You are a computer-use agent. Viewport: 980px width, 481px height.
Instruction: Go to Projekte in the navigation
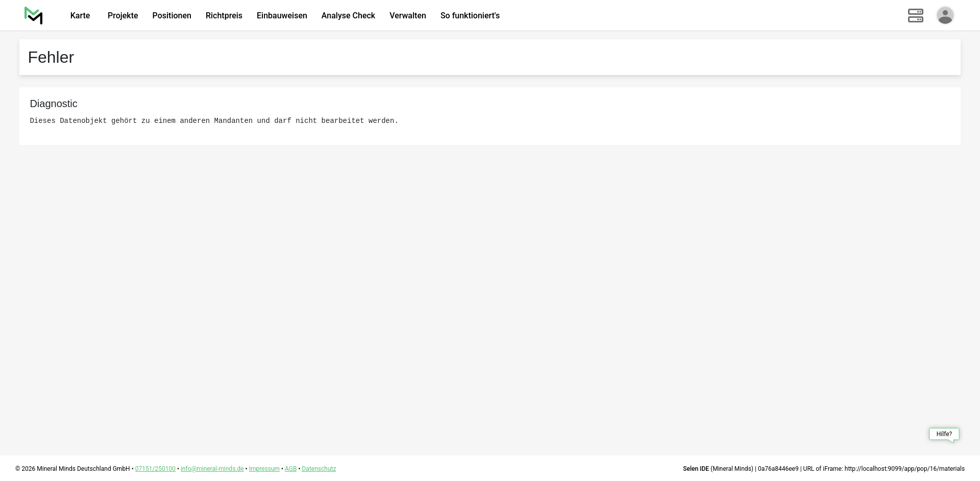tap(122, 16)
